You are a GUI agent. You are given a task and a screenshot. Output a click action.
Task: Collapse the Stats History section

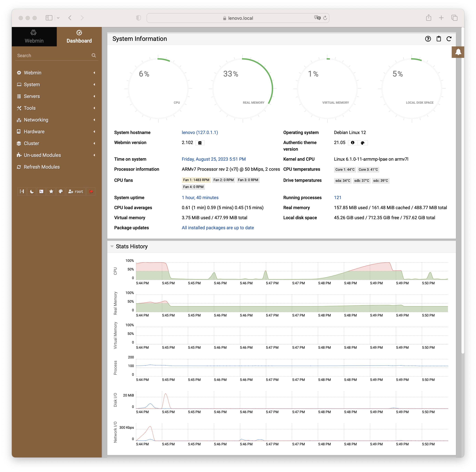coord(112,246)
